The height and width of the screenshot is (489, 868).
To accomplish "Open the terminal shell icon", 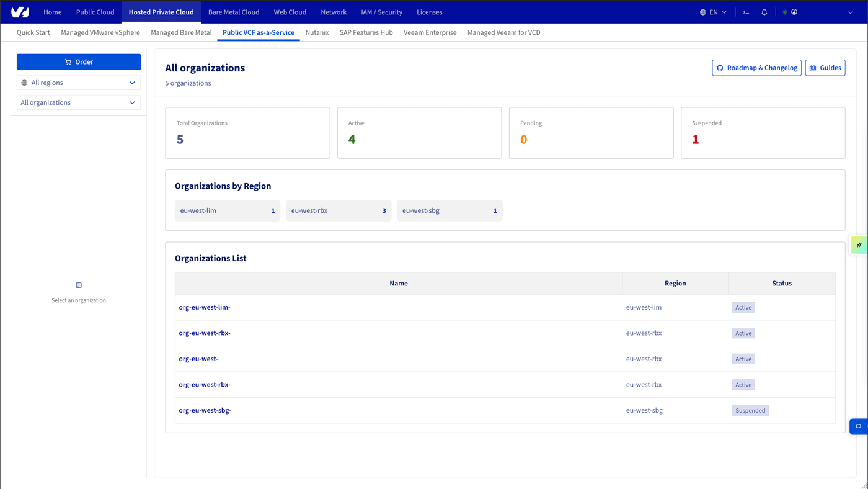I will (x=746, y=12).
